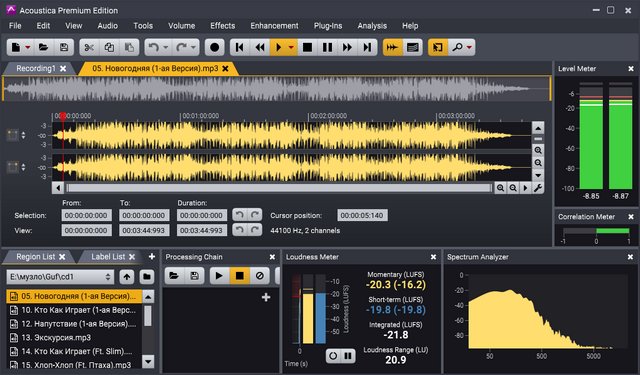640x375 pixels.
Task: Zoom in vertically on the waveform
Action: click(538, 150)
